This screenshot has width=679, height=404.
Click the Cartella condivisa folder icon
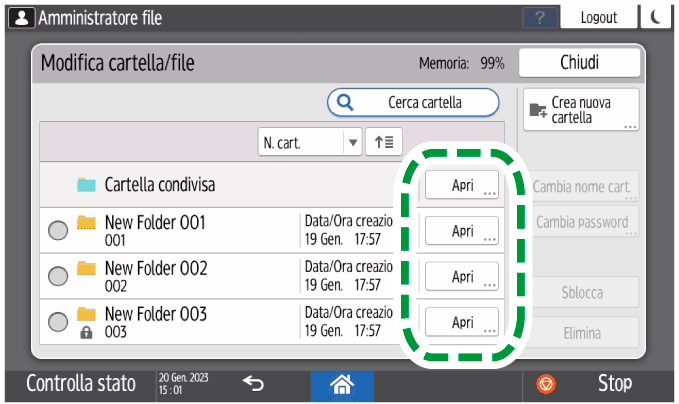86,185
